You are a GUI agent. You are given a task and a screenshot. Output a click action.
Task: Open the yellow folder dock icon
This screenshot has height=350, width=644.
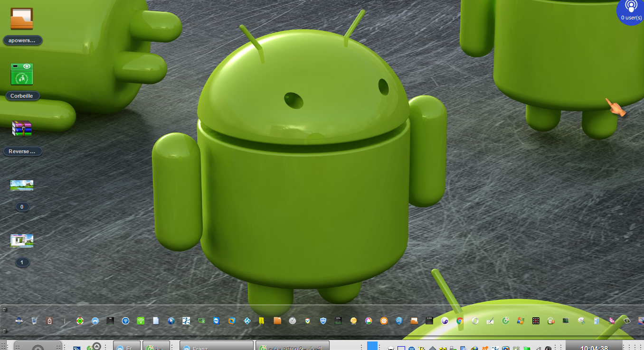(x=262, y=321)
